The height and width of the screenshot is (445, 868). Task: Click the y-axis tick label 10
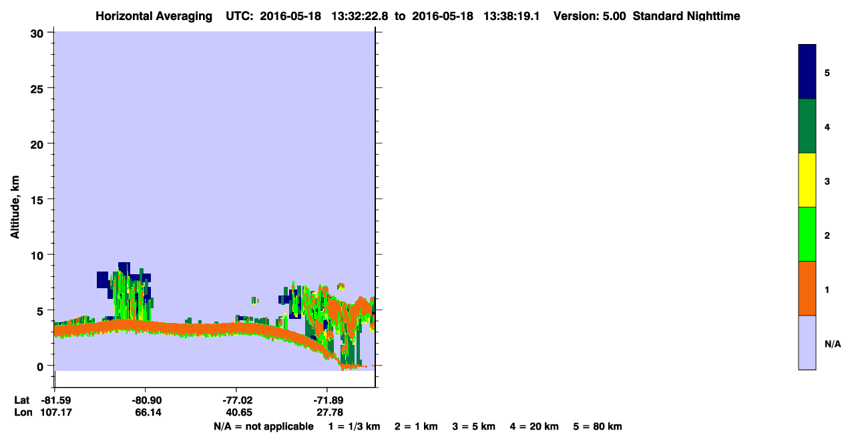coord(39,255)
